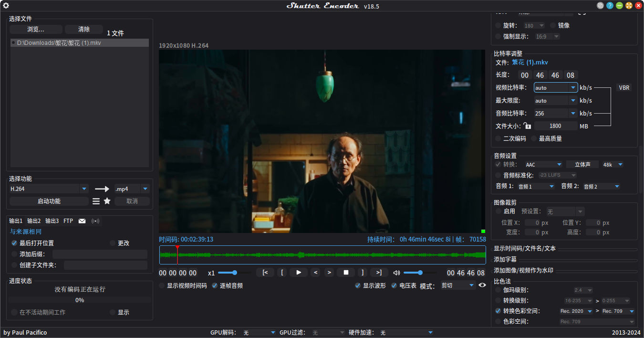Toggle 创建子文件夹 option
This screenshot has width=644, height=338.
14,265
